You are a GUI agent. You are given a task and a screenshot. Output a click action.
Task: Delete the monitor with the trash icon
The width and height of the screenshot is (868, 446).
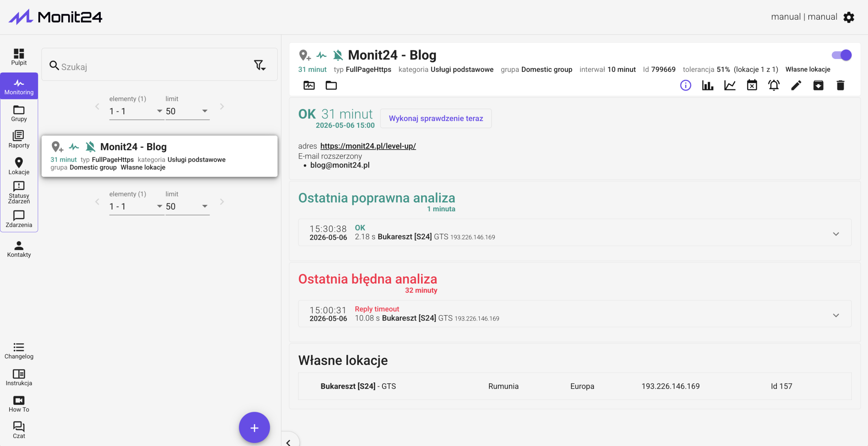[841, 85]
